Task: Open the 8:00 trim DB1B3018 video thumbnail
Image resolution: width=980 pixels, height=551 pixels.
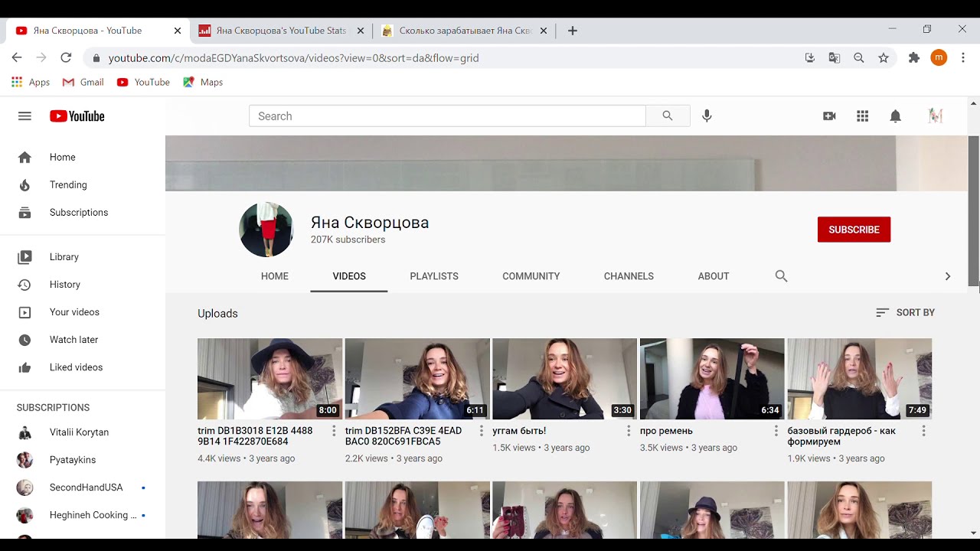Action: coord(270,379)
